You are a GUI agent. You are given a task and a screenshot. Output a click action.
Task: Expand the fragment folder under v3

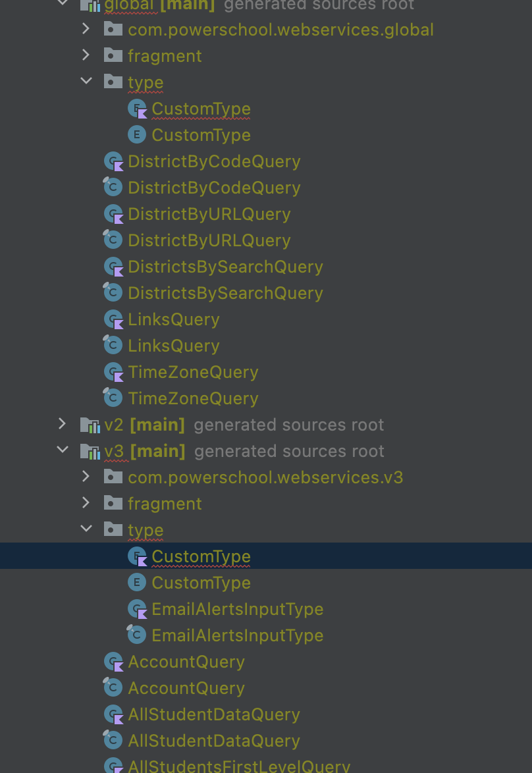86,503
